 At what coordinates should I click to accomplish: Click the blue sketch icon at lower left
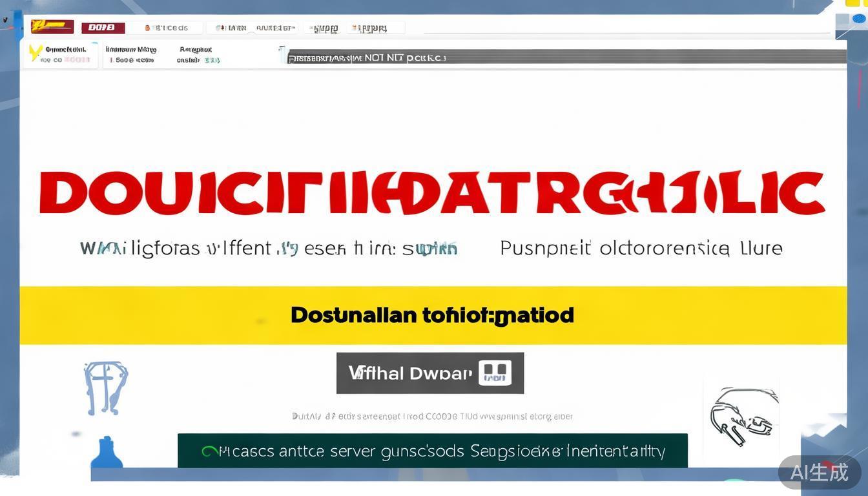point(105,387)
